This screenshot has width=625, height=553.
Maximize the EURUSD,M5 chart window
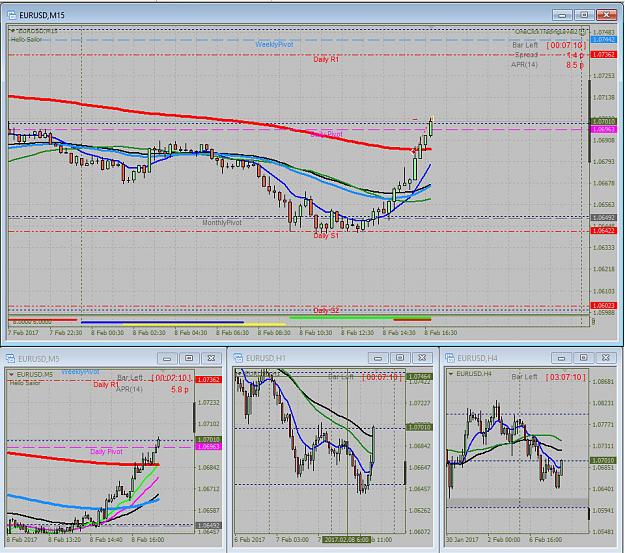pos(189,358)
